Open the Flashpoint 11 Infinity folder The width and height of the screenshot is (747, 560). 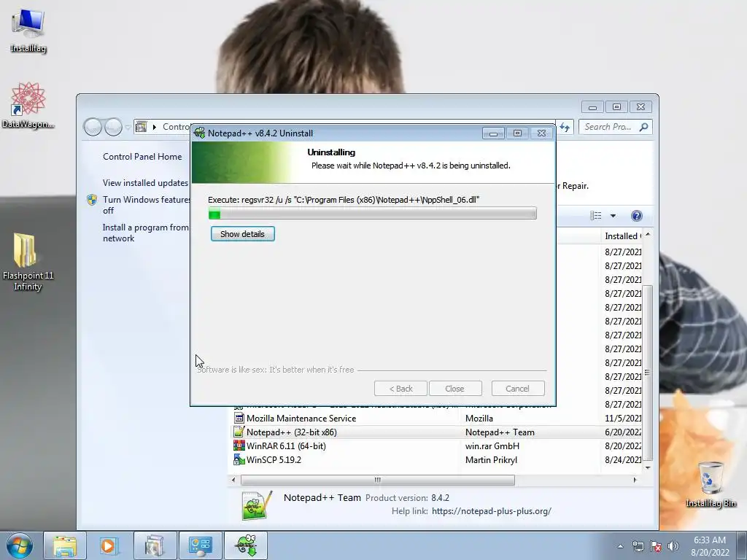[x=28, y=261]
